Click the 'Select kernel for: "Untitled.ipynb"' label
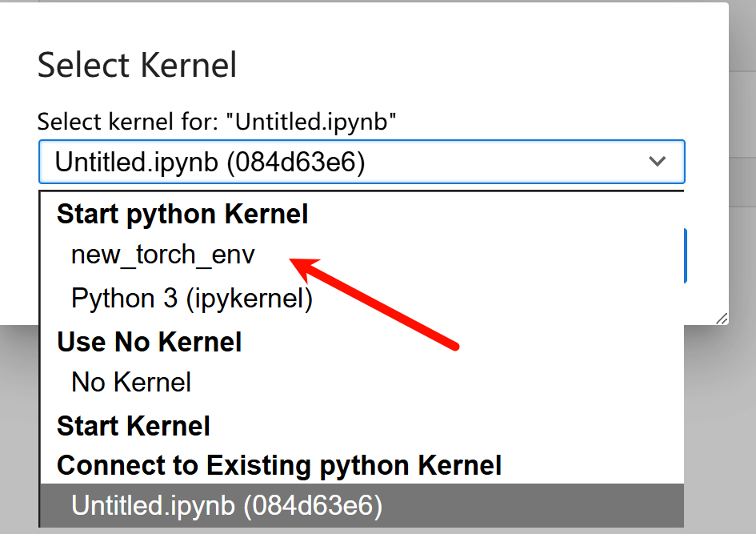Screen dimensions: 756x534 tap(217, 121)
